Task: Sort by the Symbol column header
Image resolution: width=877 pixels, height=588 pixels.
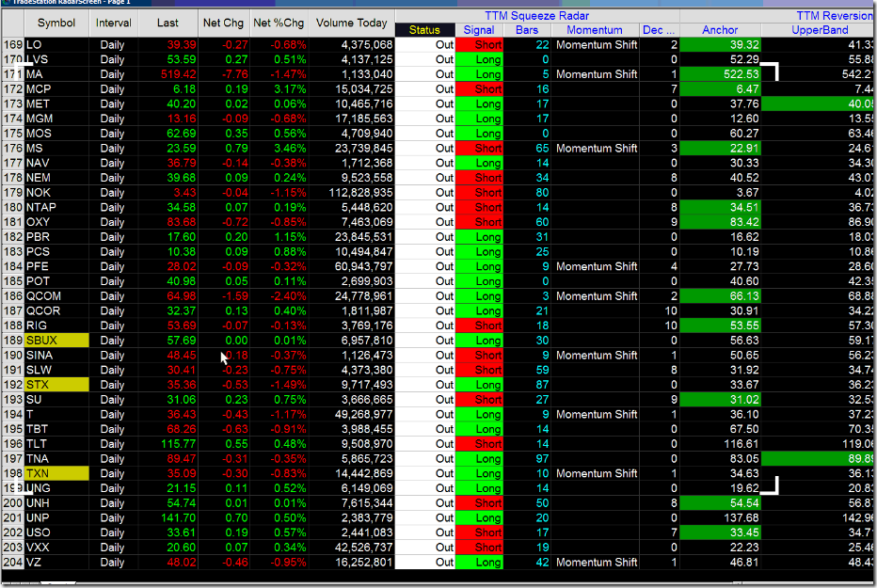Action: coord(56,23)
